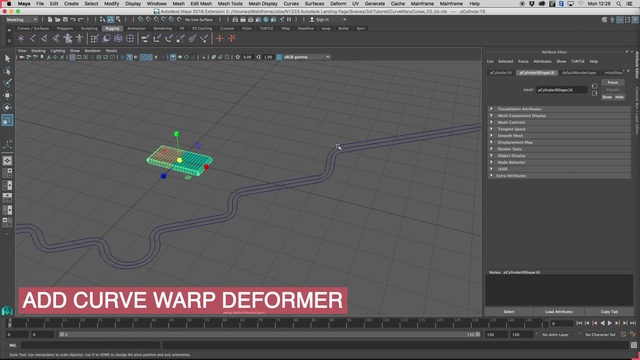Click the play forwards button
This screenshot has width=640, height=360.
tap(609, 323)
